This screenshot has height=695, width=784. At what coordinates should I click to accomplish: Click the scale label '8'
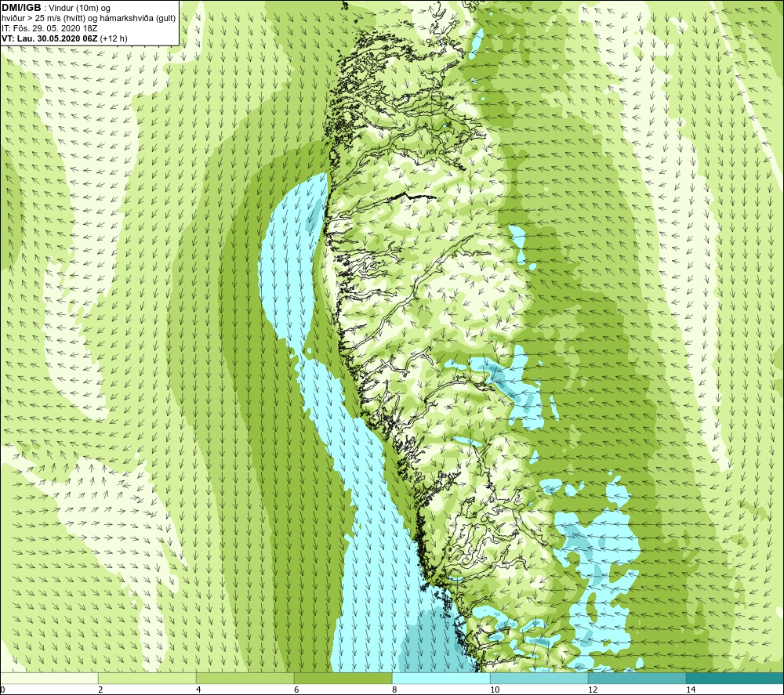click(x=394, y=690)
